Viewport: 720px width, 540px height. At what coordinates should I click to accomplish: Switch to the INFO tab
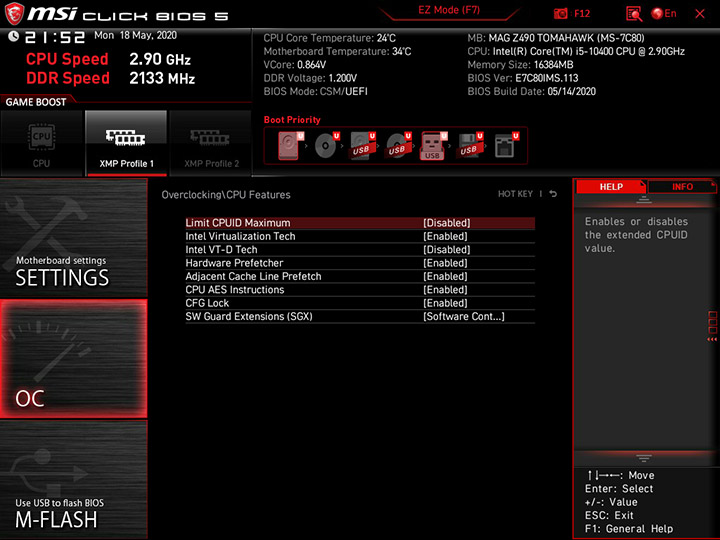(x=682, y=186)
